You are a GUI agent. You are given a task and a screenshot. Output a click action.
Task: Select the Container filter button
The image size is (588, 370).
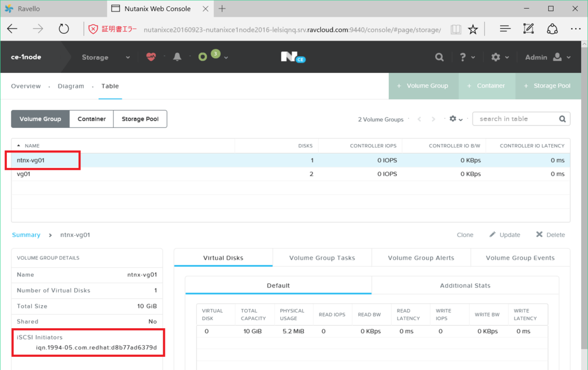91,119
